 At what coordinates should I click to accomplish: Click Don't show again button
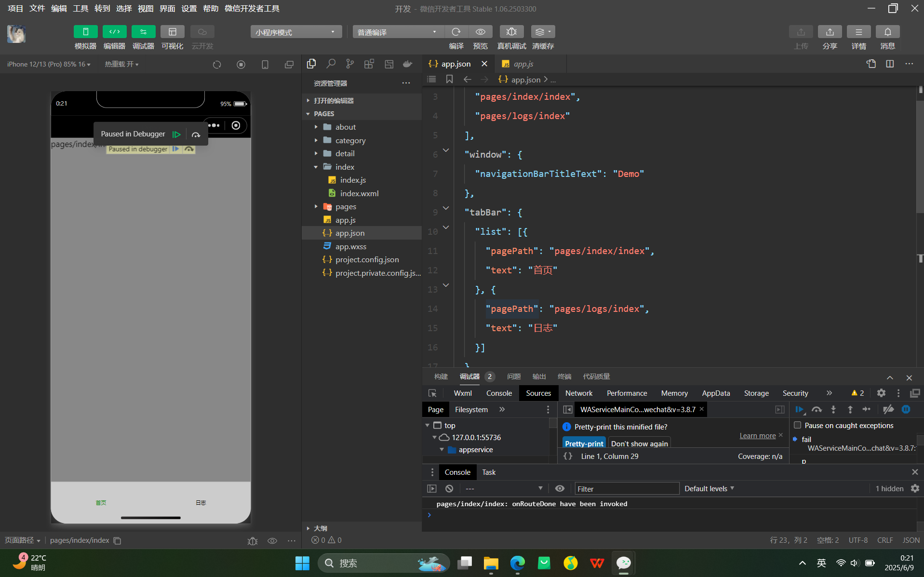point(639,443)
